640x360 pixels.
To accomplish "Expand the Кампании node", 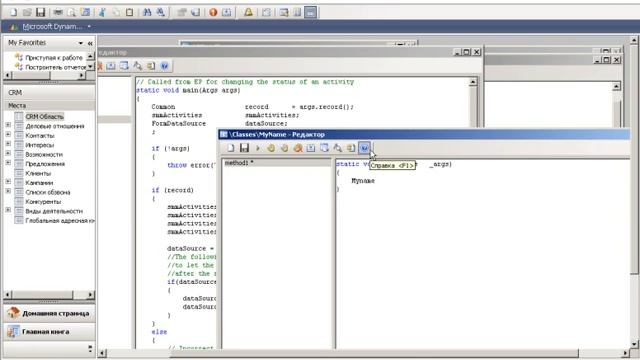I will pos(8,181).
